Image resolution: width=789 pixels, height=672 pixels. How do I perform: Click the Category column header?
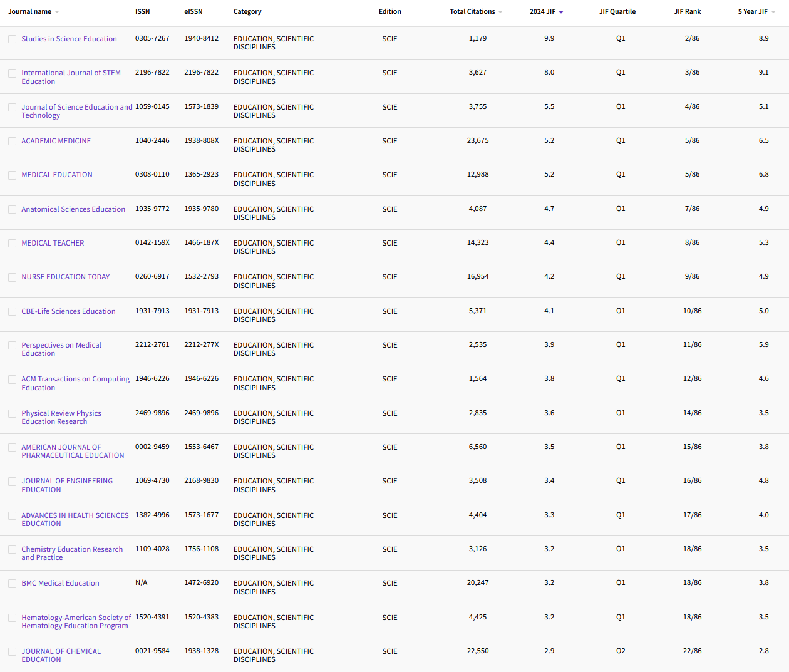pos(247,11)
